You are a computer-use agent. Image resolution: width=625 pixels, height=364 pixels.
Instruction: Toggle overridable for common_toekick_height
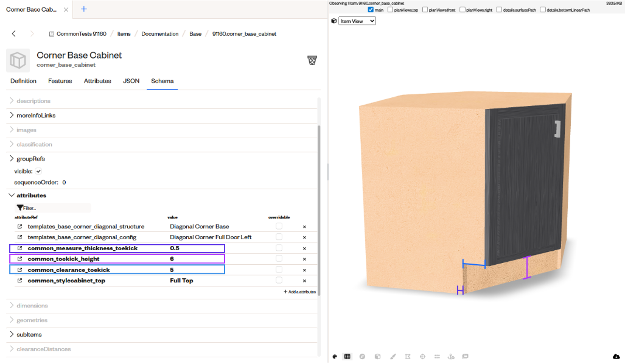coord(279,258)
